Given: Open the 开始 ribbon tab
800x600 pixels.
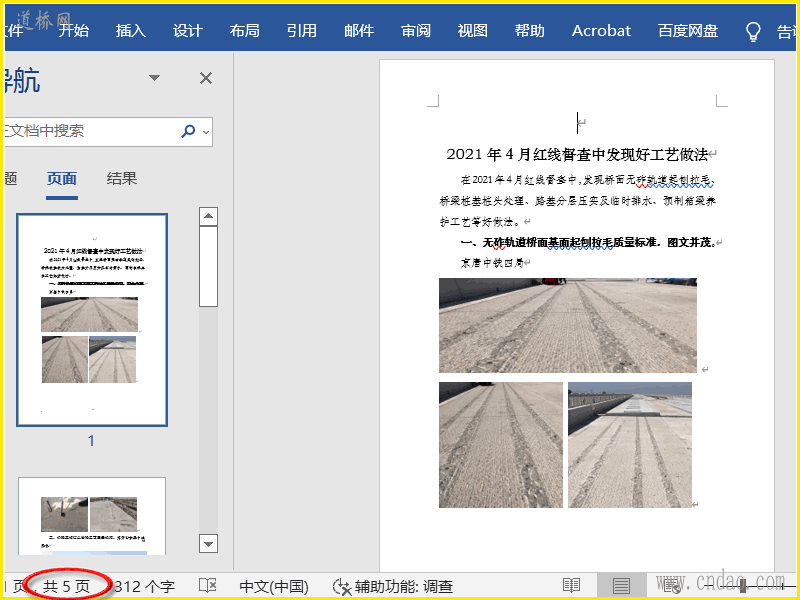Looking at the screenshot, I should pyautogui.click(x=73, y=31).
